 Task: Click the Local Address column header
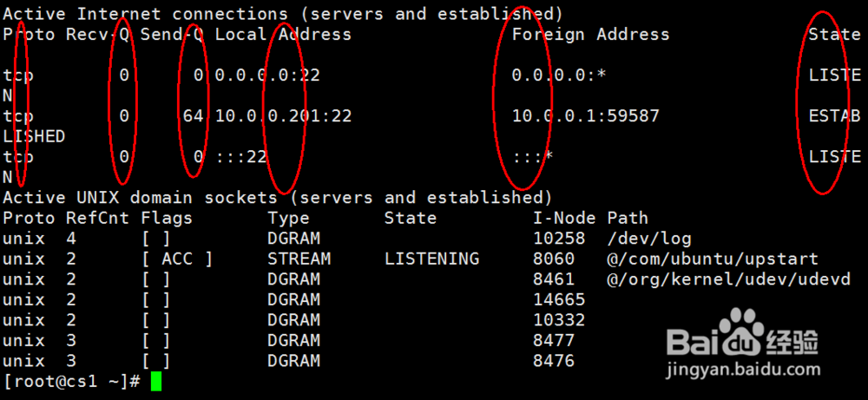click(283, 35)
